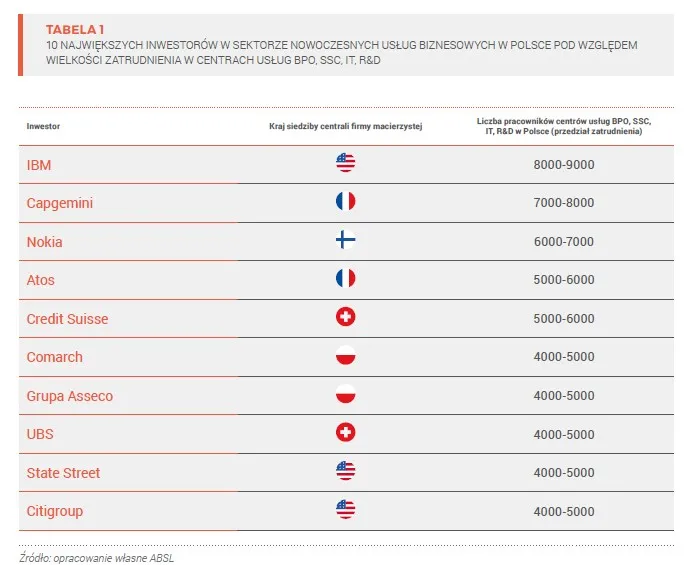699x565 pixels.
Task: Click the US flag icon in IBM row
Action: (346, 164)
